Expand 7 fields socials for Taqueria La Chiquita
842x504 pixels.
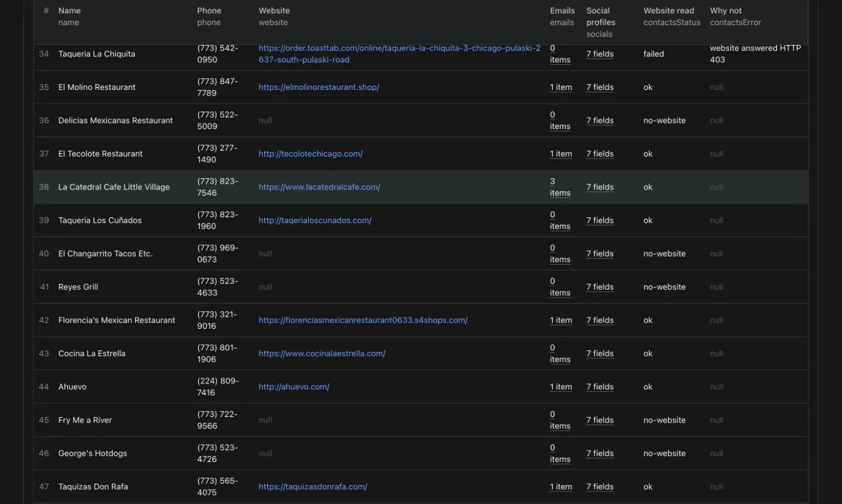pos(600,54)
